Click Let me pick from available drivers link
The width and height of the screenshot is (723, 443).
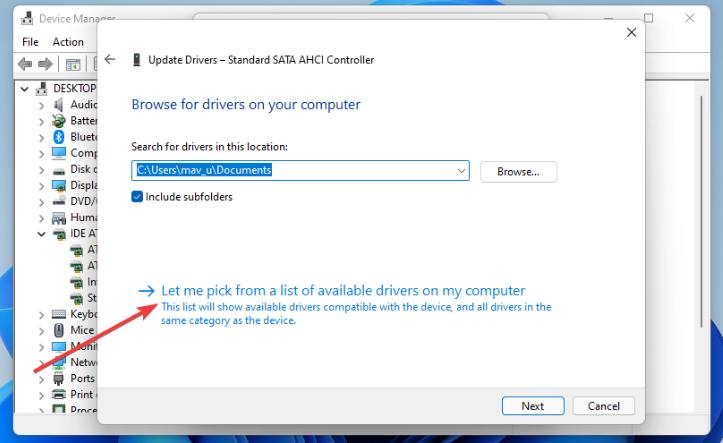pos(343,291)
